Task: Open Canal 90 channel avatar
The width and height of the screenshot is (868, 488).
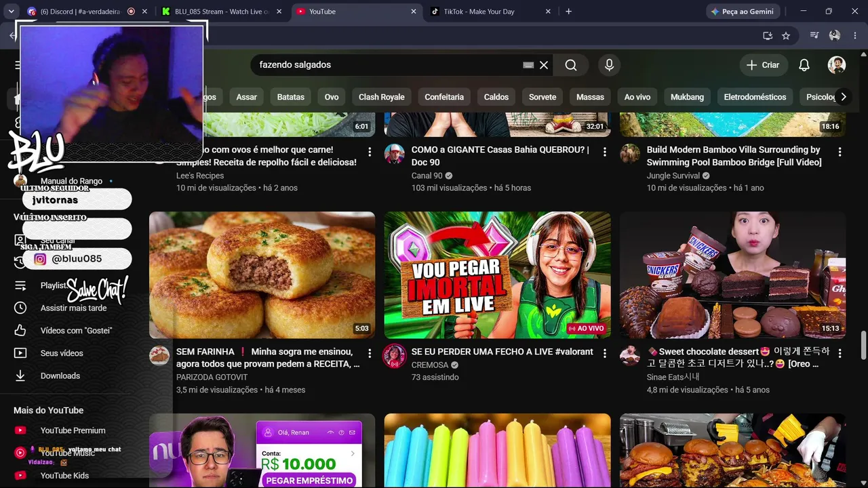Action: click(x=395, y=154)
